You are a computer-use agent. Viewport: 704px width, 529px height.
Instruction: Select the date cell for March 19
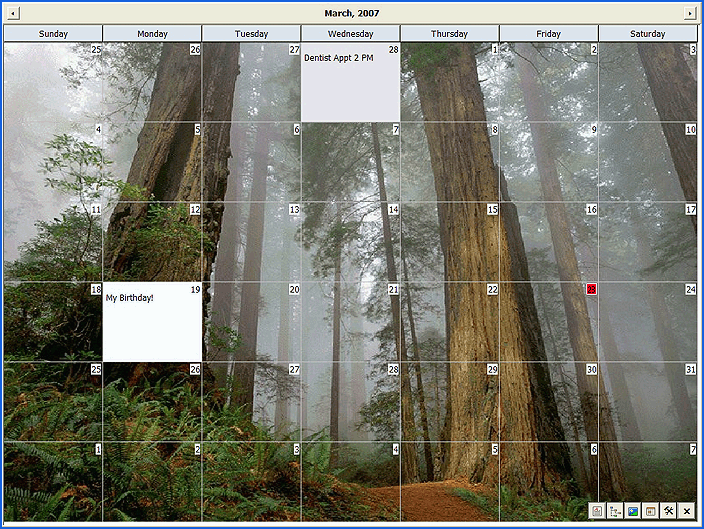point(152,322)
